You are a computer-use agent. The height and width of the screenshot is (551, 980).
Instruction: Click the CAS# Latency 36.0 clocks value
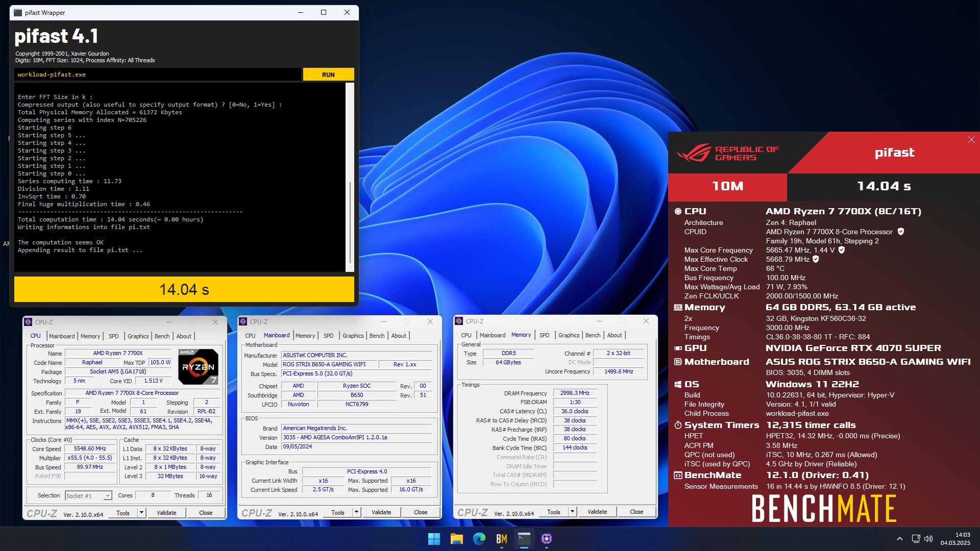(x=575, y=412)
